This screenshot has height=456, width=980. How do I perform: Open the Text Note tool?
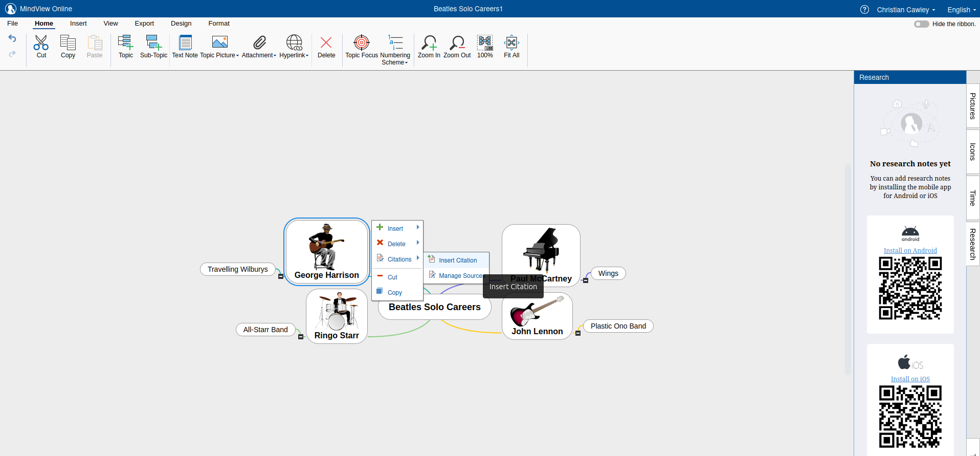click(185, 42)
